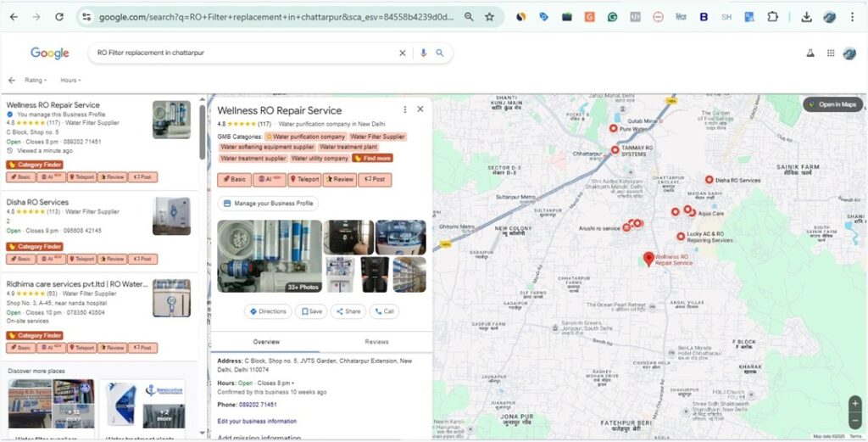
Task: Open browser downloads
Action: click(x=807, y=17)
